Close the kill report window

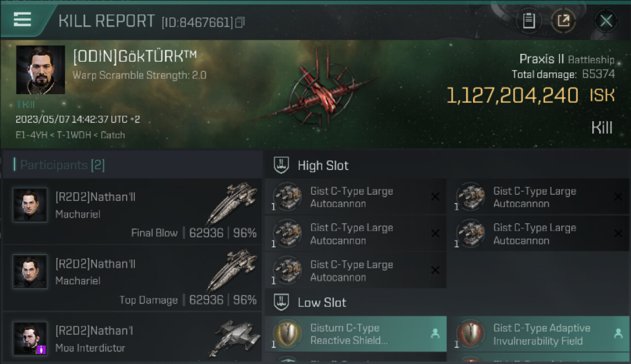[x=606, y=21]
